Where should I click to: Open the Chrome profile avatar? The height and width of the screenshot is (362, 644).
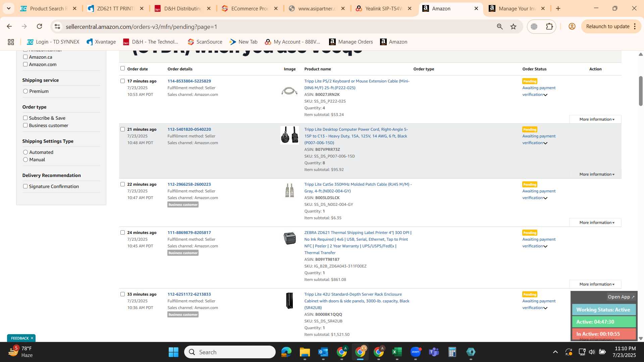572,26
